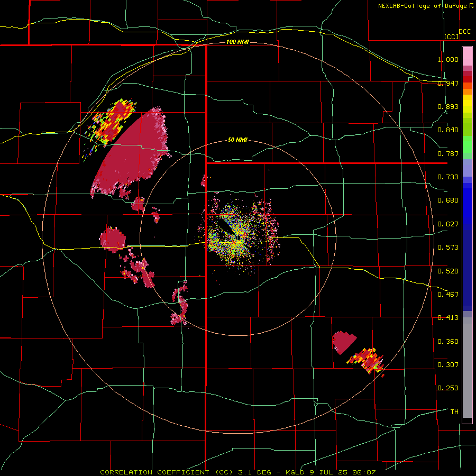This screenshot has height=476, width=476.
Task: Pick the light pink top of the color bar
Action: [467, 56]
